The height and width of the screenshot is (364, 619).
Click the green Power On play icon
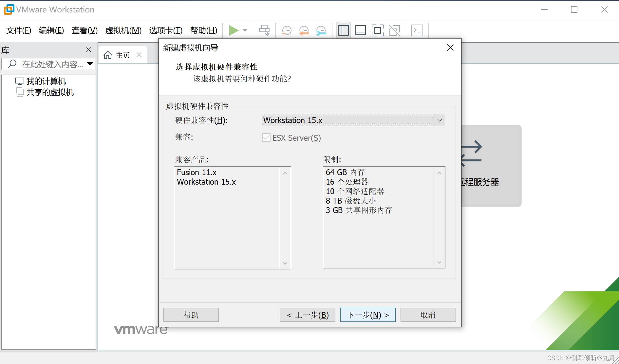(x=234, y=30)
